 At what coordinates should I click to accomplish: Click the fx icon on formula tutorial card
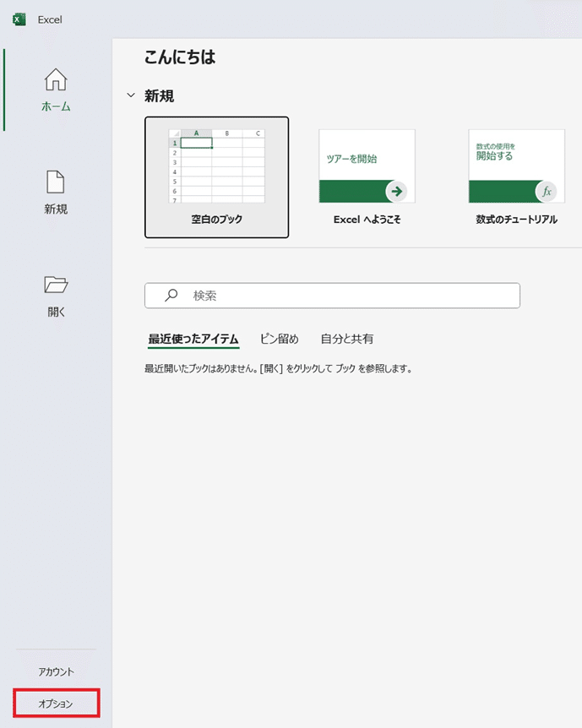pos(547,191)
